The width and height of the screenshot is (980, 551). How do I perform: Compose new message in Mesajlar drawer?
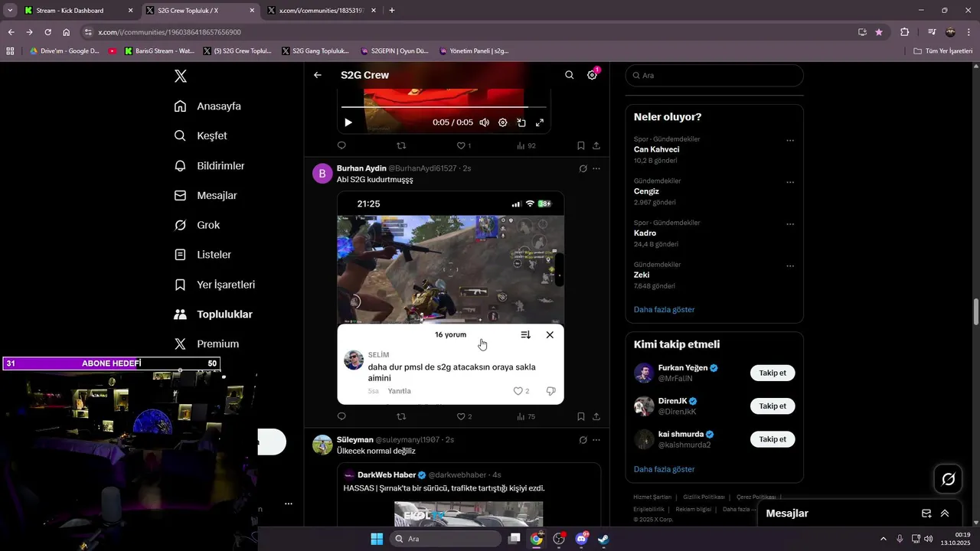926,514
